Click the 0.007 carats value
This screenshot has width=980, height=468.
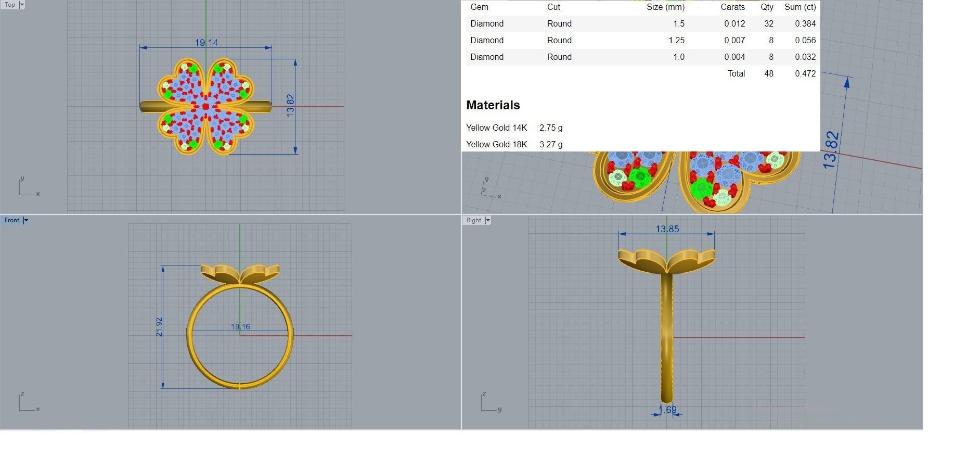tap(734, 41)
